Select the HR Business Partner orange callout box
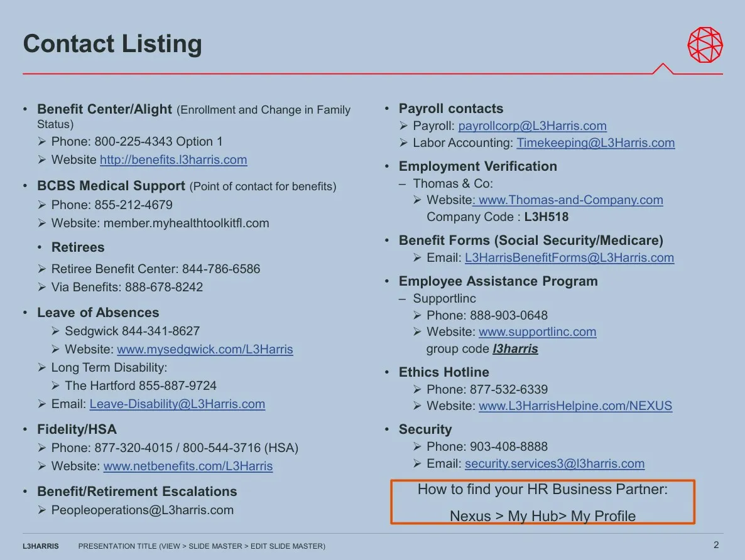The height and width of the screenshot is (560, 745). point(543,501)
